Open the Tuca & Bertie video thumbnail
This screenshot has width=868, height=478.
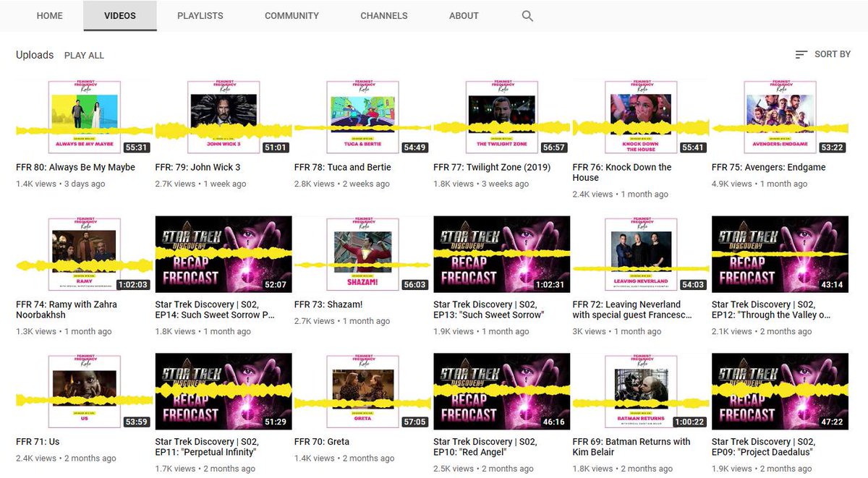[x=362, y=116]
